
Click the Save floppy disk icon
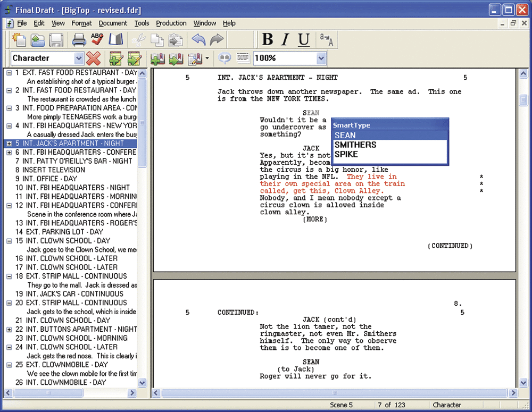(x=56, y=40)
